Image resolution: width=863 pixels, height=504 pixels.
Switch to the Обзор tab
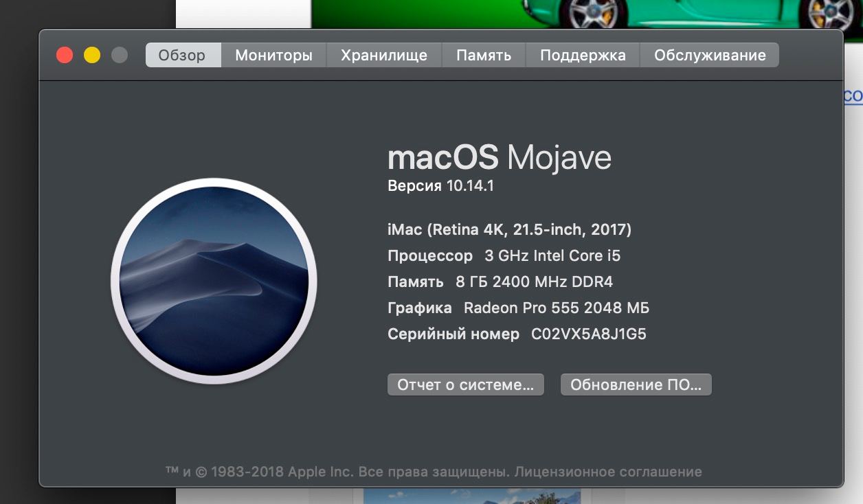(x=183, y=55)
